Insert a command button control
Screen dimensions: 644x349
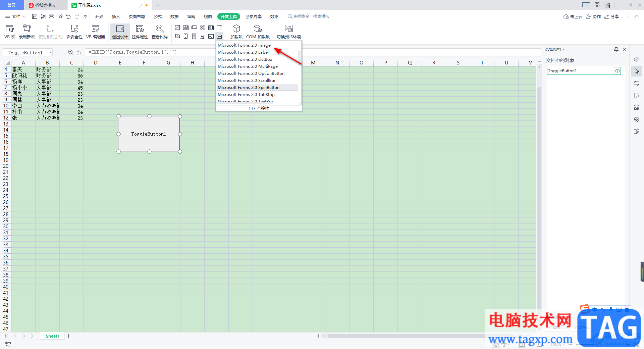194,28
